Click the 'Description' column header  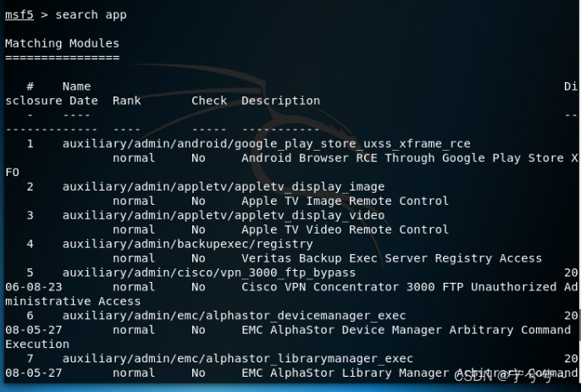pos(281,101)
